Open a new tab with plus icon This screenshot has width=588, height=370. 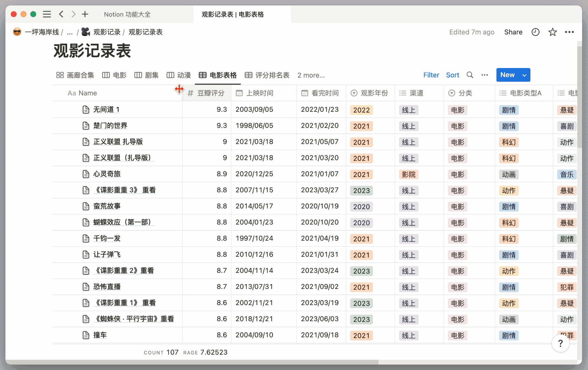pyautogui.click(x=85, y=14)
